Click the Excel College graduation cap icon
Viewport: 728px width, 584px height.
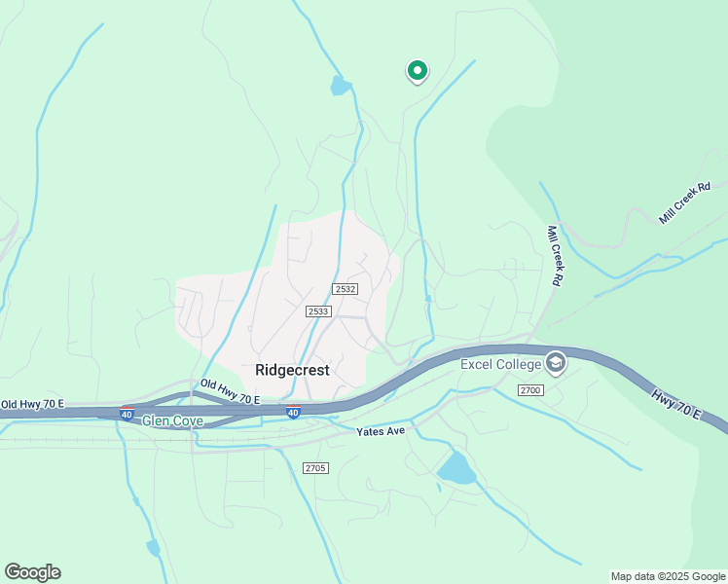(x=556, y=363)
